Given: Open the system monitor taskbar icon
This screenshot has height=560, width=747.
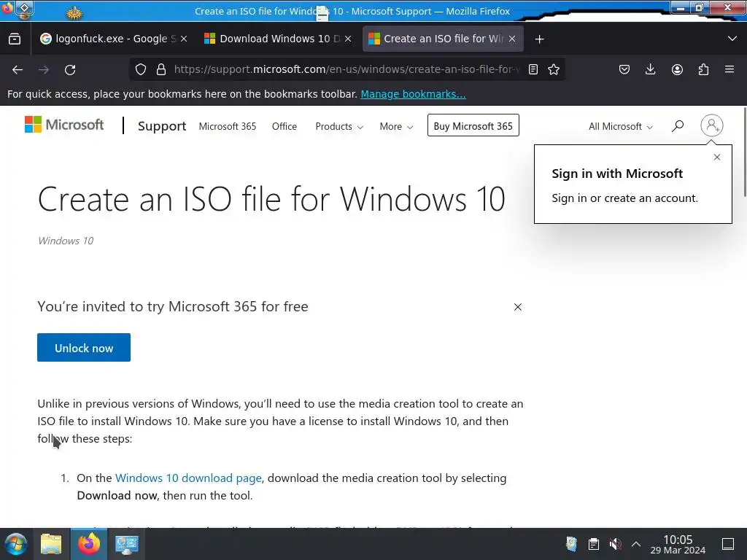Looking at the screenshot, I should point(126,544).
